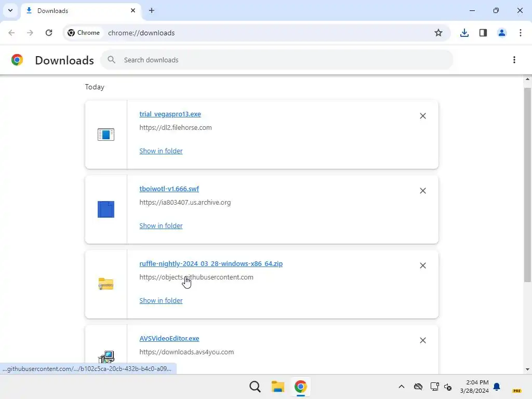Click the blue swf file icon
532x399 pixels.
point(106,209)
